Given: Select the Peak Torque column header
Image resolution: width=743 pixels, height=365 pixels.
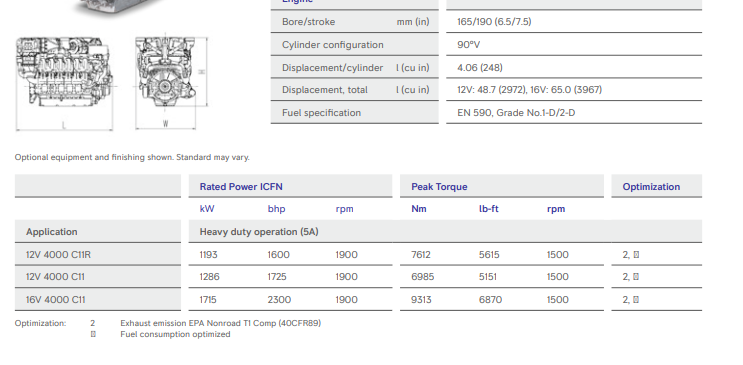Looking at the screenshot, I should pos(439,187).
